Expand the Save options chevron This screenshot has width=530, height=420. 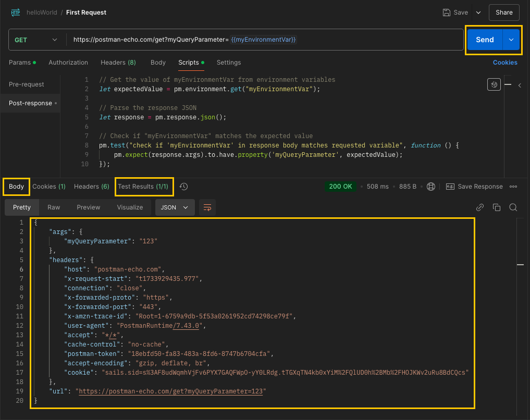(x=478, y=13)
